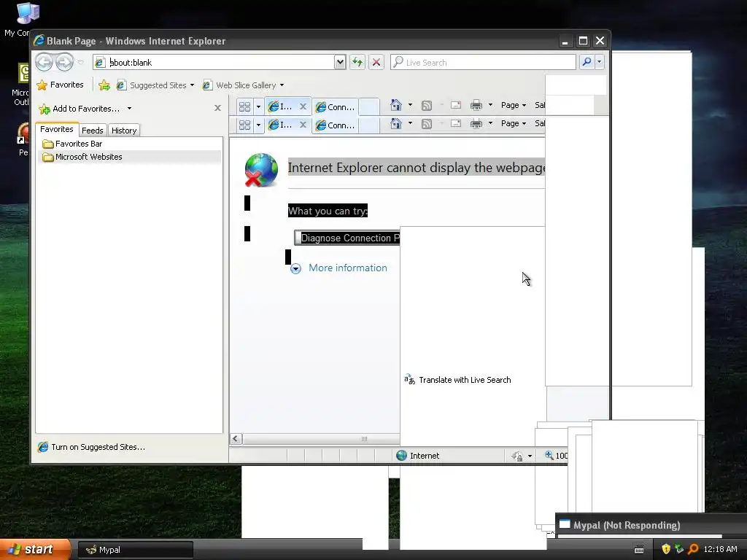Click inside the Live Search box

(x=483, y=63)
